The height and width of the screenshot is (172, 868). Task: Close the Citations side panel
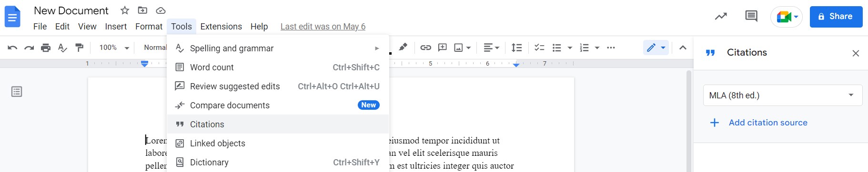click(856, 53)
